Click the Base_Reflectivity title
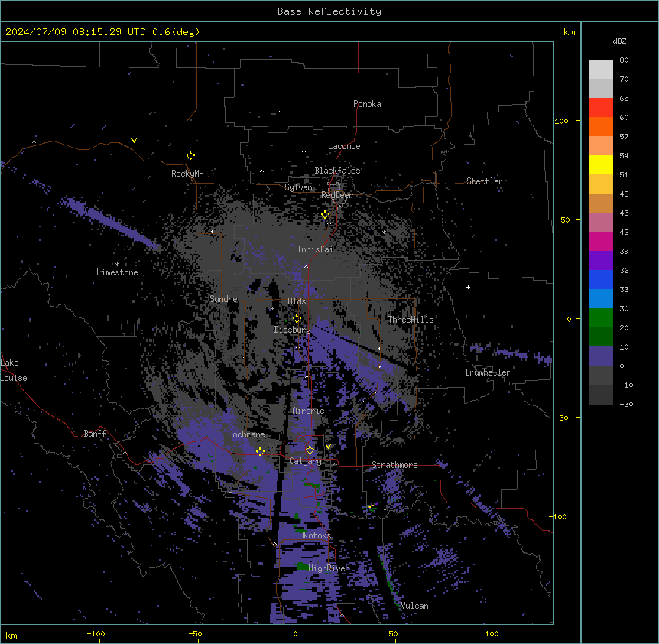659x644 pixels. pyautogui.click(x=329, y=11)
